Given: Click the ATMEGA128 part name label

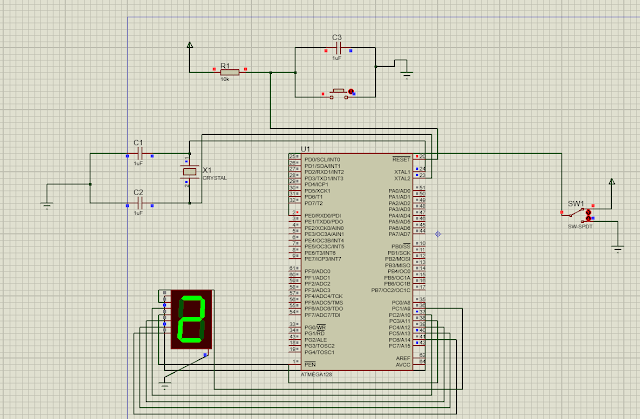Looking at the screenshot, I should [x=316, y=374].
